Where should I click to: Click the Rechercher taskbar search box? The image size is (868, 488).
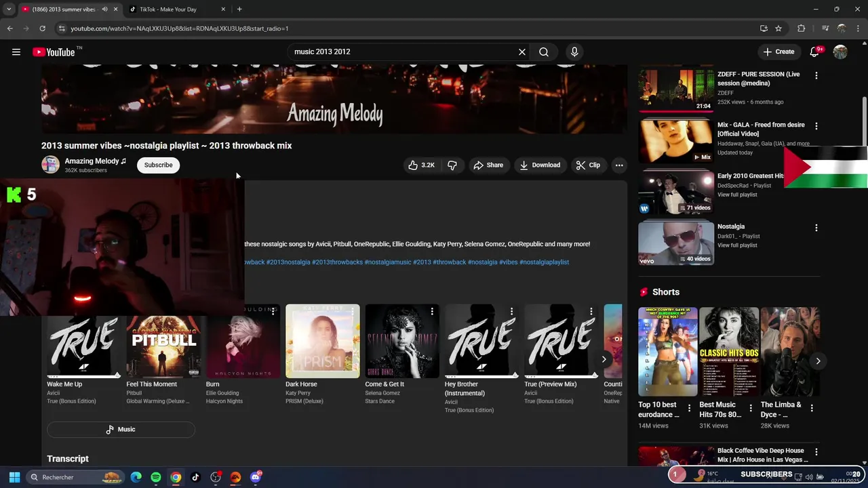[76, 477]
